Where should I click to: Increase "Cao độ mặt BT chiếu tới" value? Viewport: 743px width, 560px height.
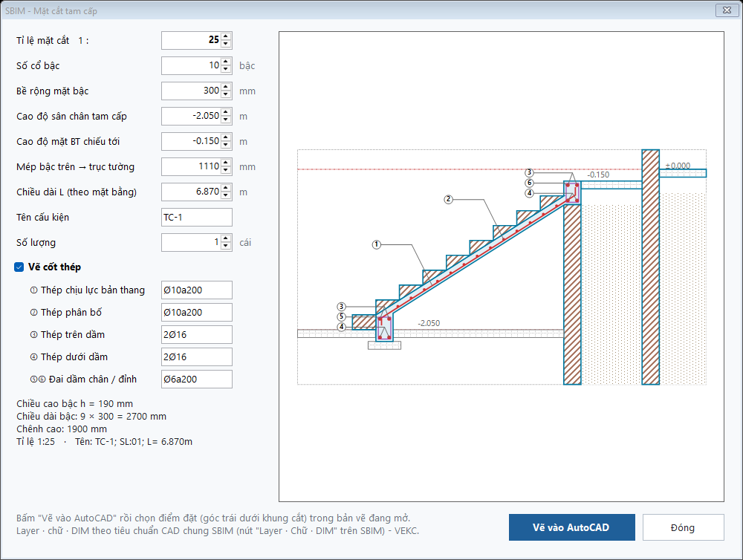[226, 137]
